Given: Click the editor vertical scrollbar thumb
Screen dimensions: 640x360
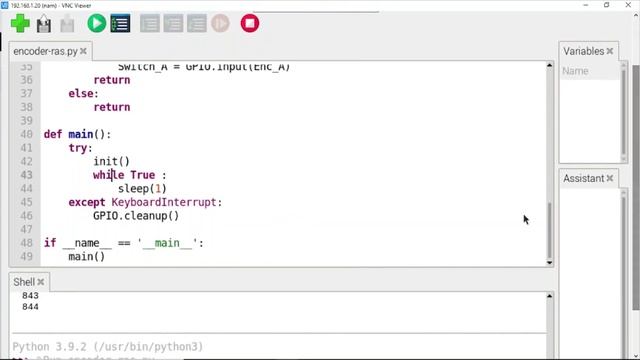Looking at the screenshot, I should pos(549,229).
